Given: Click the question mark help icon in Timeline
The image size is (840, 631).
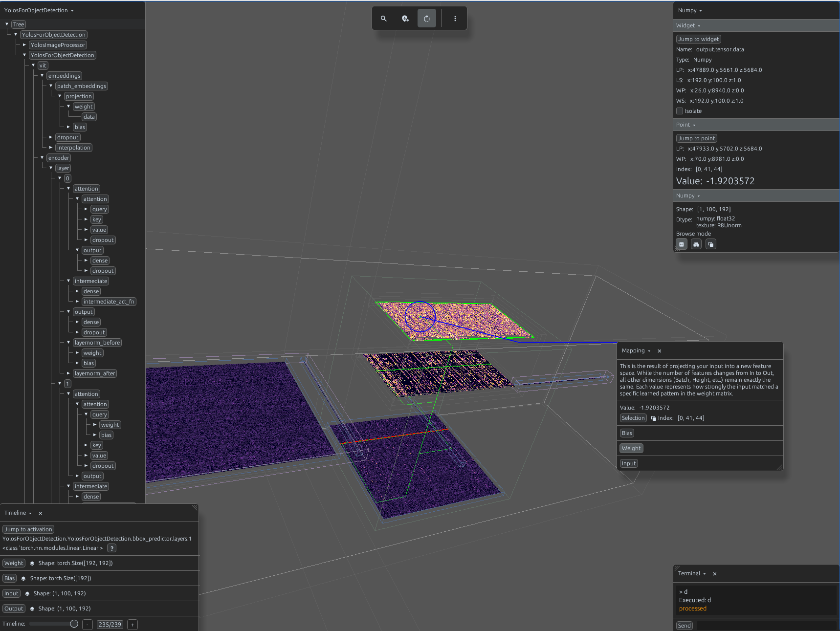Looking at the screenshot, I should point(111,548).
